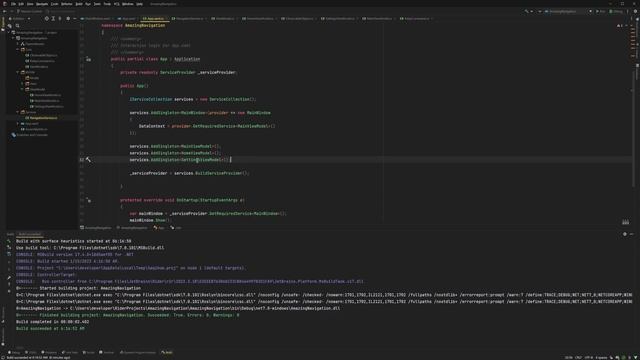Switch to the NavigationService.cs editor tab
640x360 pixels.
(x=189, y=18)
